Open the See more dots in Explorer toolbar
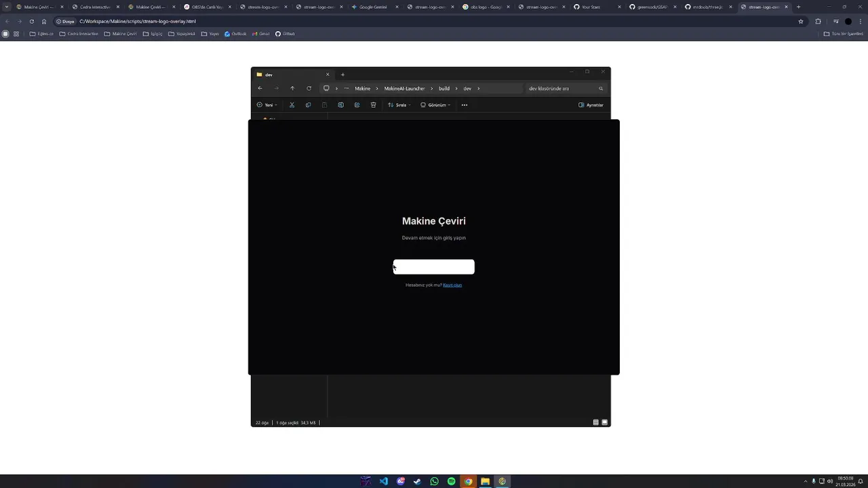Image resolution: width=868 pixels, height=488 pixels. (x=465, y=105)
